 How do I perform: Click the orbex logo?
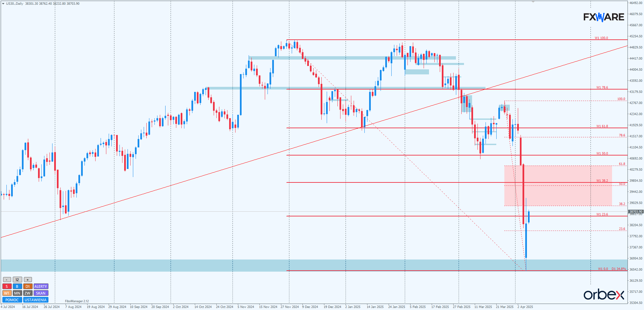604,295
